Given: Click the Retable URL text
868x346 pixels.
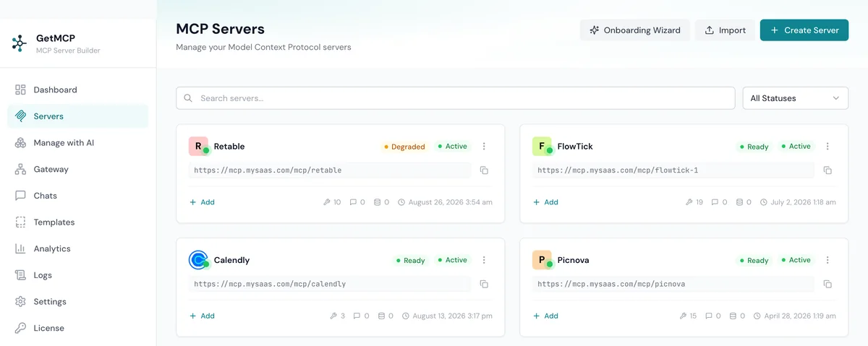Looking at the screenshot, I should pos(268,170).
